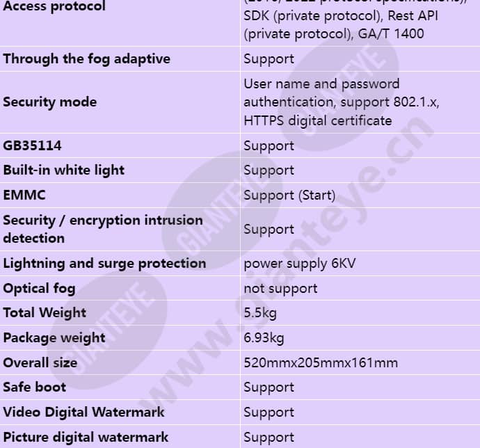Click the "not support" value cell
This screenshot has width=480, height=448.
(x=280, y=288)
